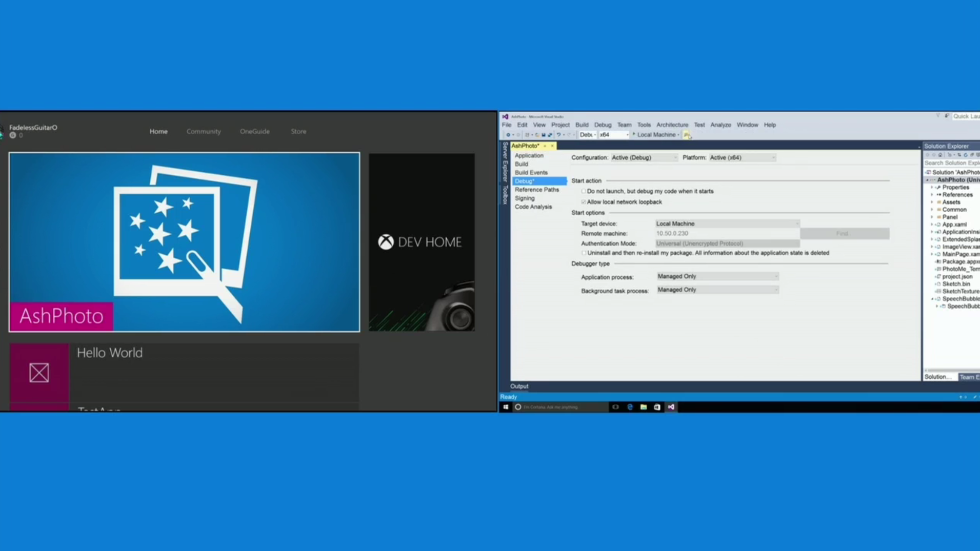Click the Home icon in Solution Explorer toolbar
The image size is (980, 551).
click(940, 155)
